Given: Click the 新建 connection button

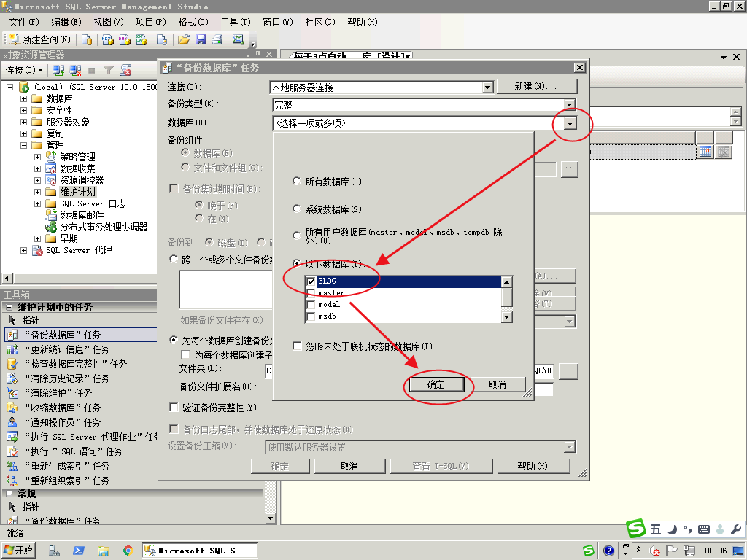Looking at the screenshot, I should coord(537,87).
